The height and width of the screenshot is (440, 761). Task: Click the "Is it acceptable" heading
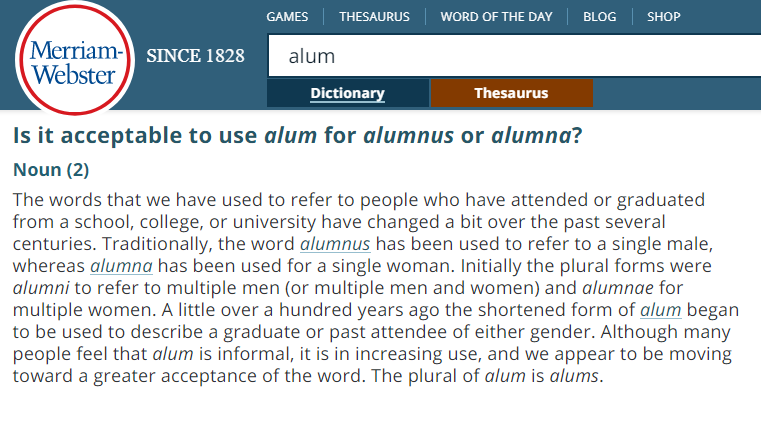click(136, 136)
